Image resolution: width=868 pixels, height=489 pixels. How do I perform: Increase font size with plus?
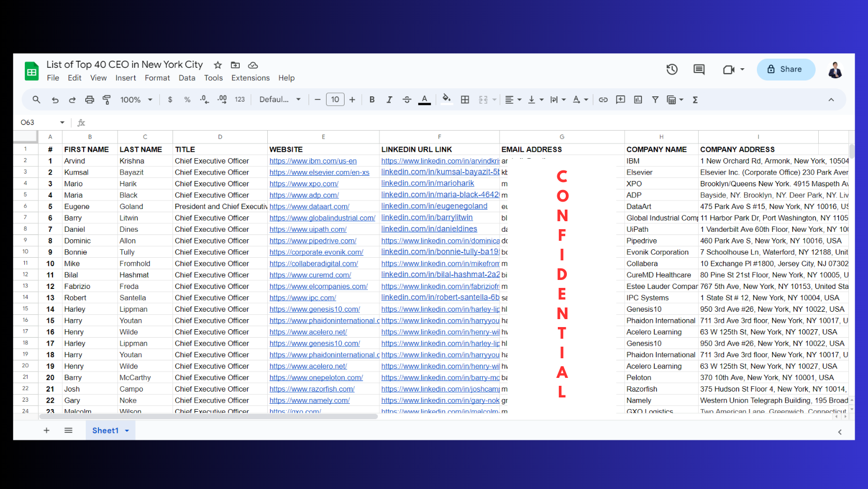[x=352, y=99]
